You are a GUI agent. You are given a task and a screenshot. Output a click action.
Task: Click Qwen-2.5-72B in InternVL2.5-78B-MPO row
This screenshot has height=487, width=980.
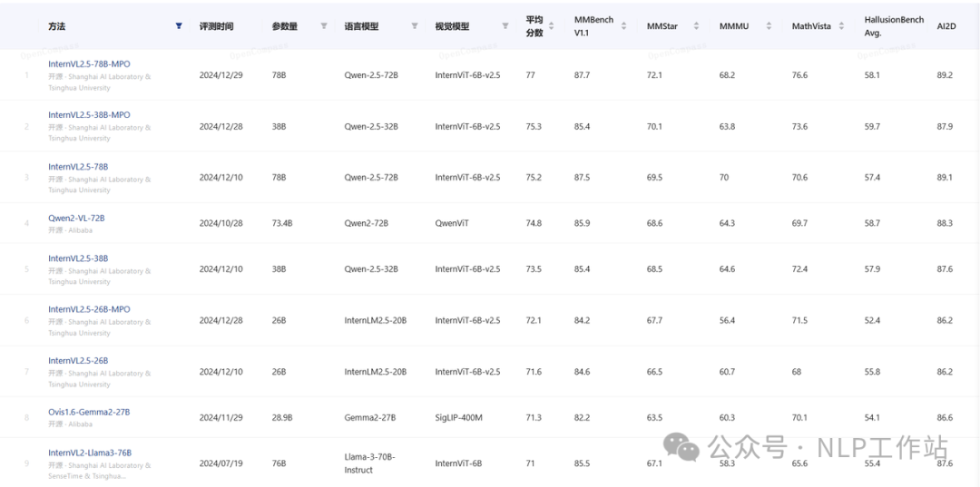[x=371, y=75]
